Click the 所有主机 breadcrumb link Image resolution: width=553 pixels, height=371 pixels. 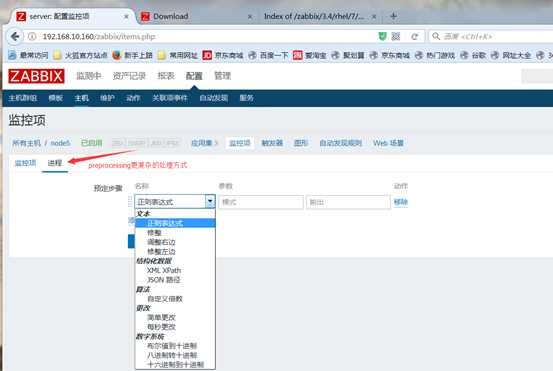(x=26, y=143)
